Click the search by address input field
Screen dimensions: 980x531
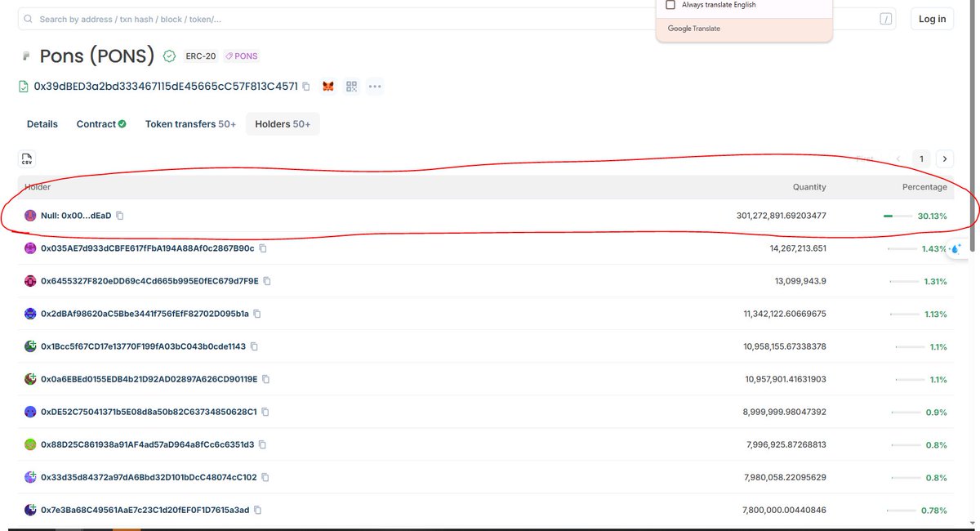(457, 19)
